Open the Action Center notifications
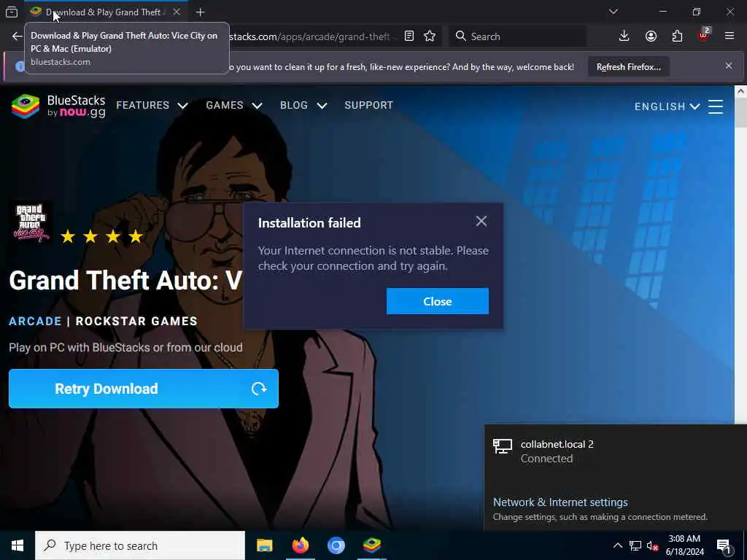Screen dimensions: 747x560 coord(724,546)
